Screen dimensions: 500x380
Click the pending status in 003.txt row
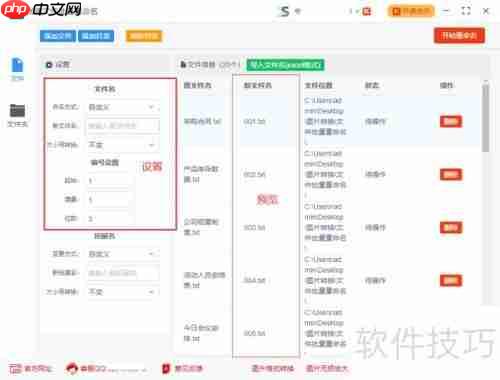pos(375,228)
